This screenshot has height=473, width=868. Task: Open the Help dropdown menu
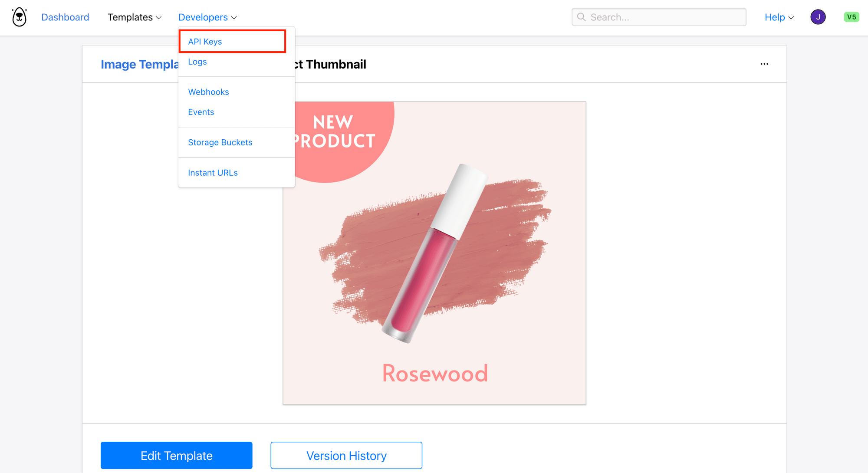pos(779,17)
